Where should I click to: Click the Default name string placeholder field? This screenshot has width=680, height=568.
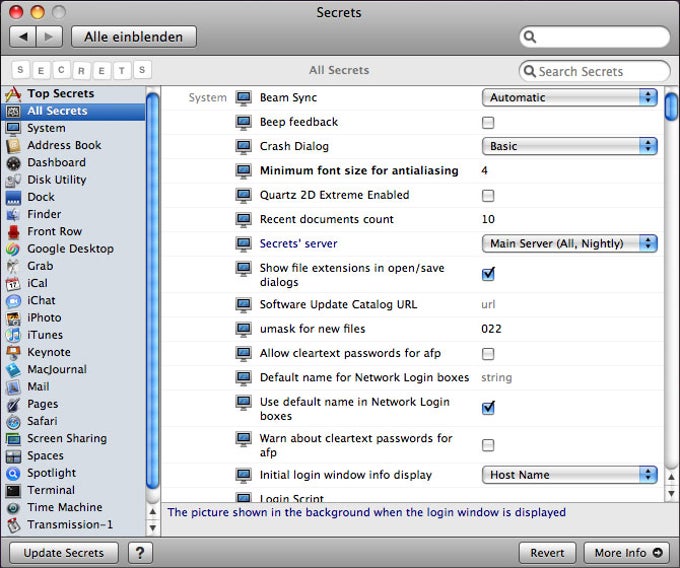click(x=497, y=378)
